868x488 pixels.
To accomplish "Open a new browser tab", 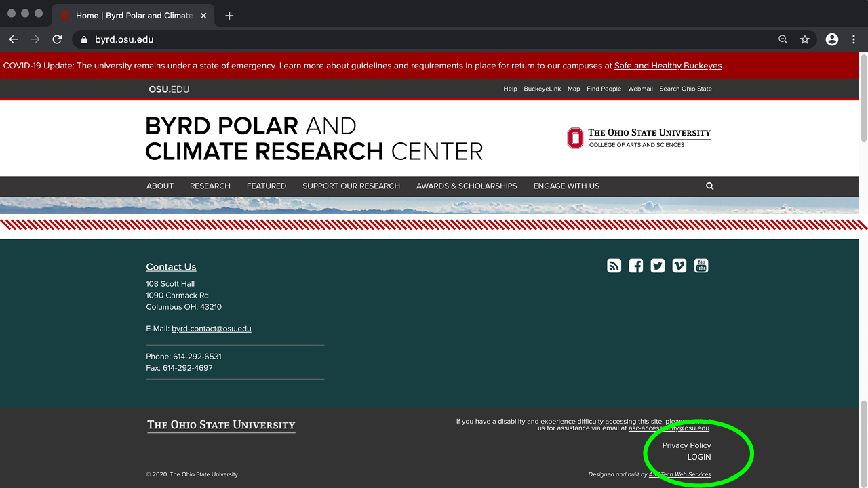I will tap(229, 15).
